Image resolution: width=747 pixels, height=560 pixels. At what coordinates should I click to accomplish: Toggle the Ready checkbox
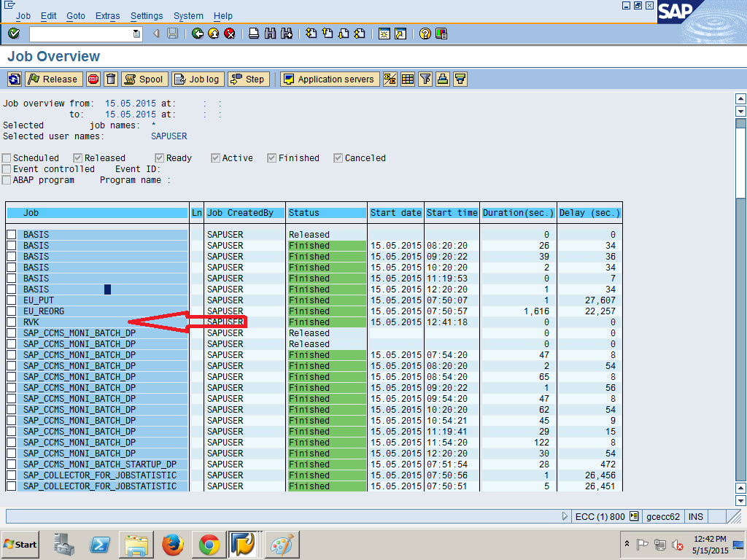[160, 158]
